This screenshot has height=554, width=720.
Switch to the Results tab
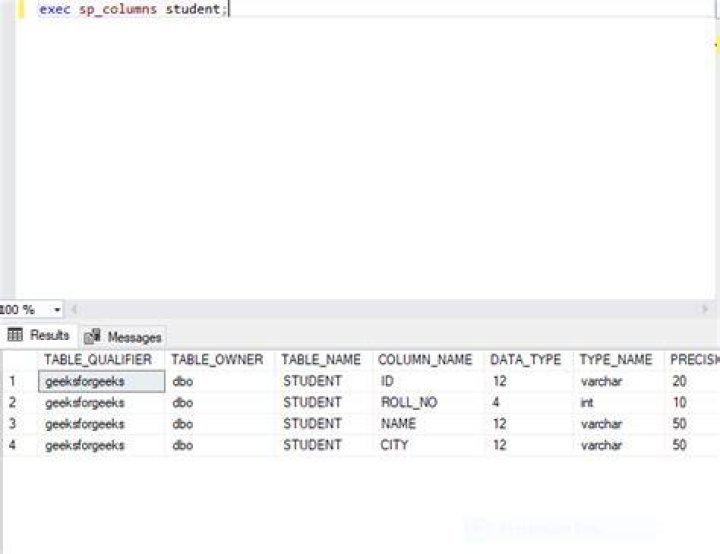click(39, 335)
